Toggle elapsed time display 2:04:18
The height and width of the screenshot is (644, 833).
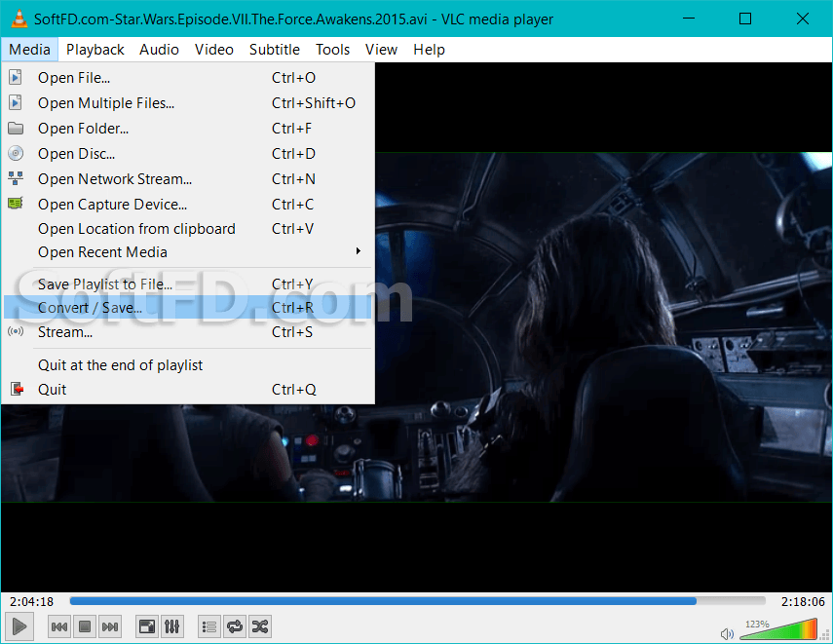coord(31,601)
